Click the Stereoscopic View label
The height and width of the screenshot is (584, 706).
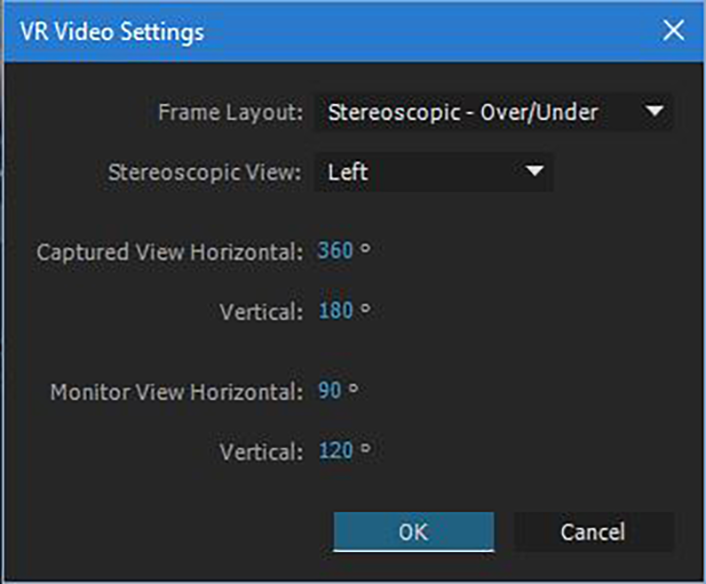click(x=204, y=172)
